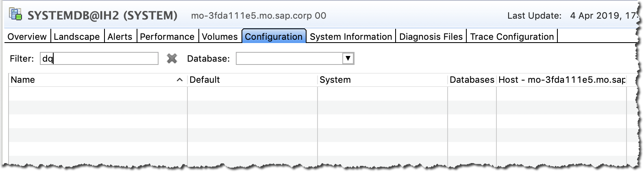
Task: Open the Volumes tab
Action: tap(220, 37)
